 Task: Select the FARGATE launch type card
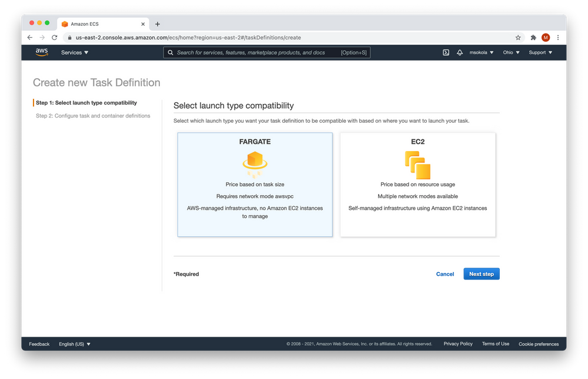(x=255, y=185)
